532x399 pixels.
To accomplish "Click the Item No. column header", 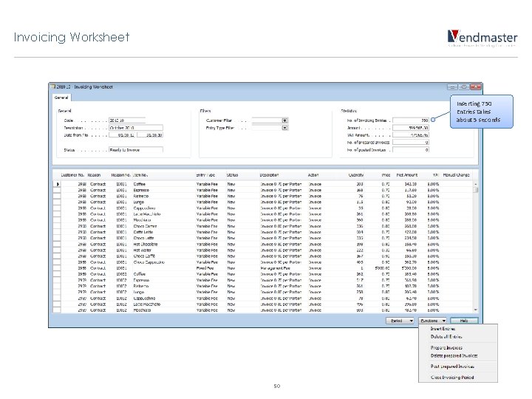I will point(140,175).
